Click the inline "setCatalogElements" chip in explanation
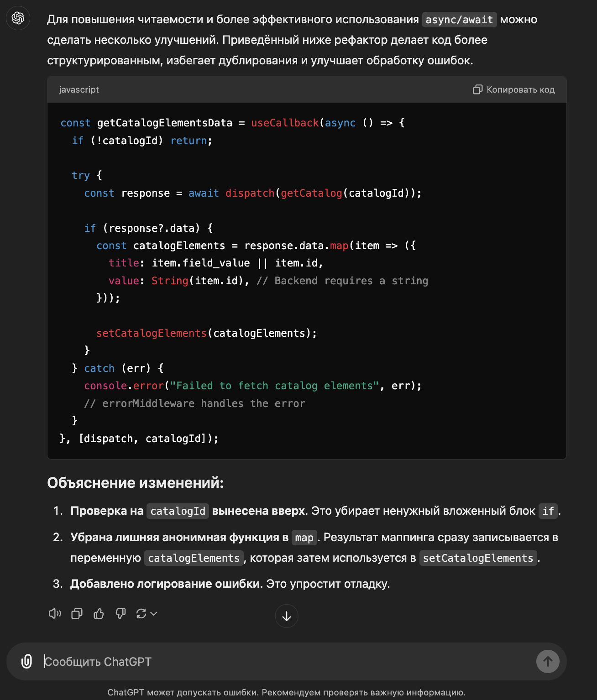This screenshot has width=597, height=700. point(478,558)
